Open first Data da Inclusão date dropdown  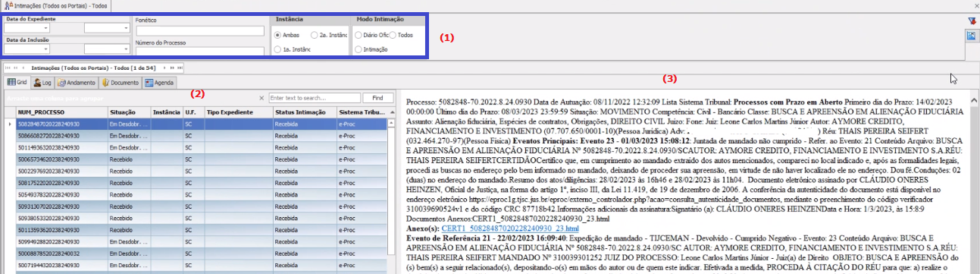[45, 49]
